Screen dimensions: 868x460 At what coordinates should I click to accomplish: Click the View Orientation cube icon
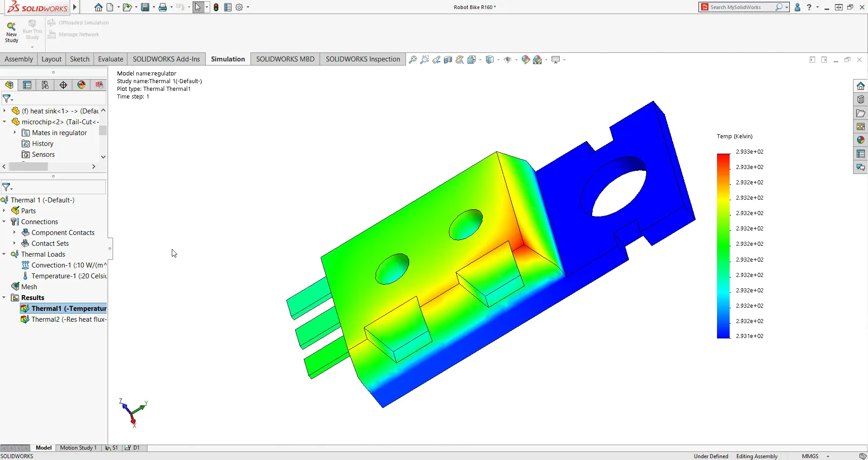click(472, 60)
